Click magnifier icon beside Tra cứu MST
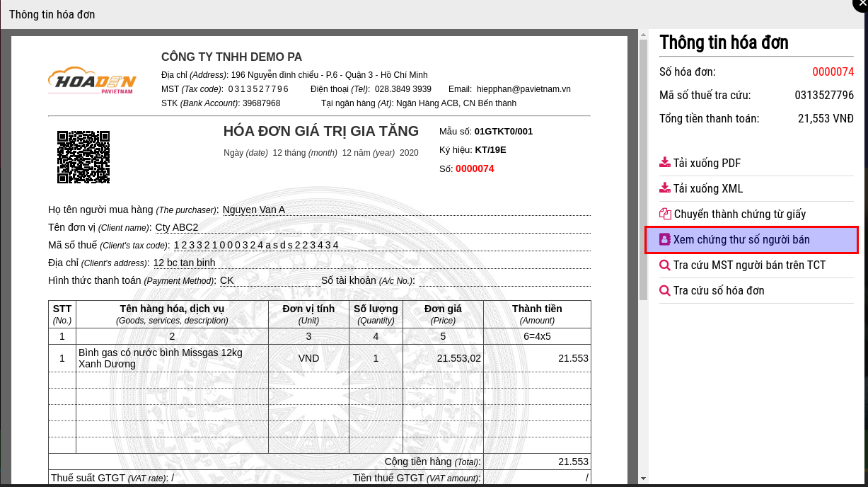Viewport: 868px width, 487px height. coord(665,265)
